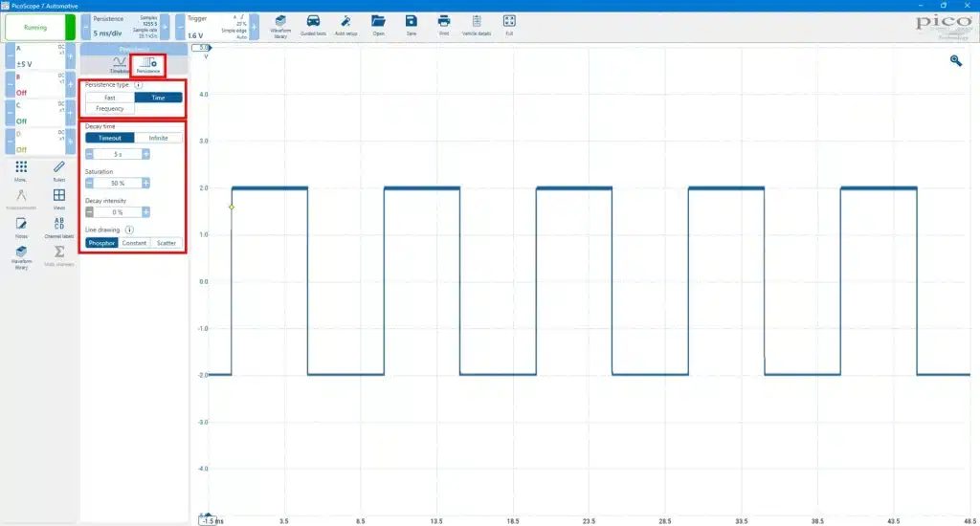980x526 pixels.
Task: Open the Notes tool
Action: tap(21, 228)
